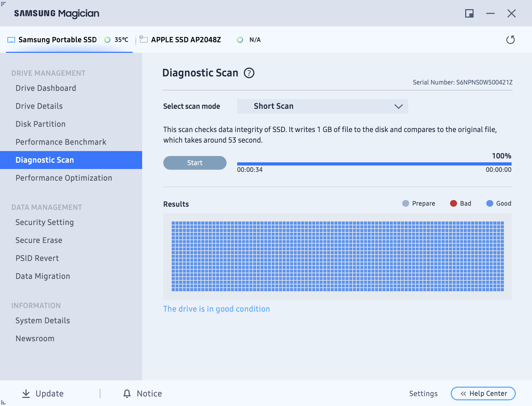Image resolution: width=532 pixels, height=406 pixels.
Task: Open Settings at the bottom
Action: point(423,394)
